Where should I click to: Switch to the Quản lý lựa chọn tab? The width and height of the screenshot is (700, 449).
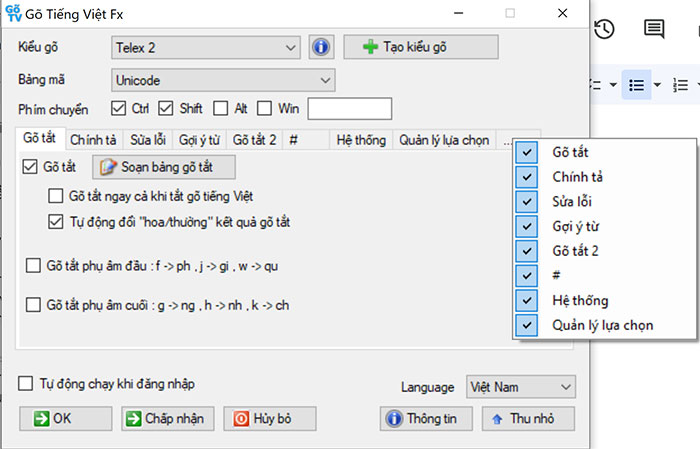pos(444,140)
